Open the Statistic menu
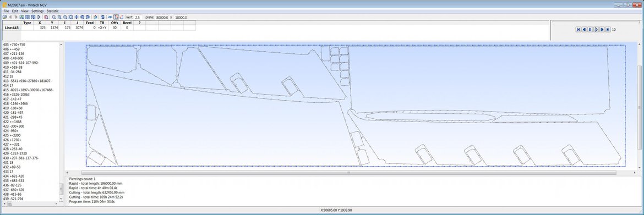Viewport: 644px width, 215px height. click(x=53, y=11)
